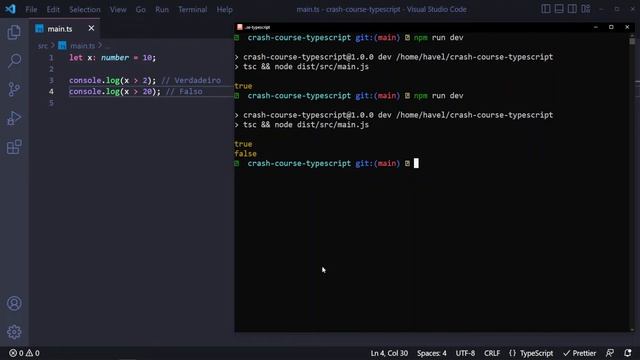The height and width of the screenshot is (360, 640).
Task: Click line number 4 in the editor gutter
Action: point(51,91)
